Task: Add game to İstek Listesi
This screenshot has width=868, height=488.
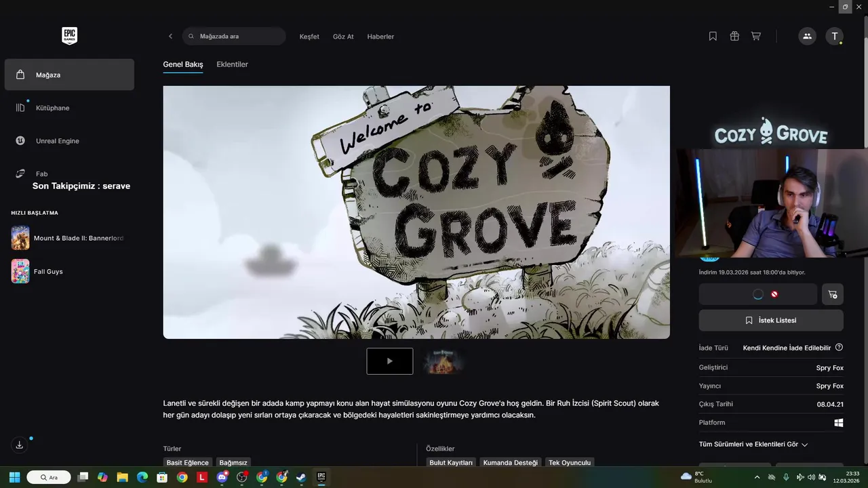Action: 771,321
